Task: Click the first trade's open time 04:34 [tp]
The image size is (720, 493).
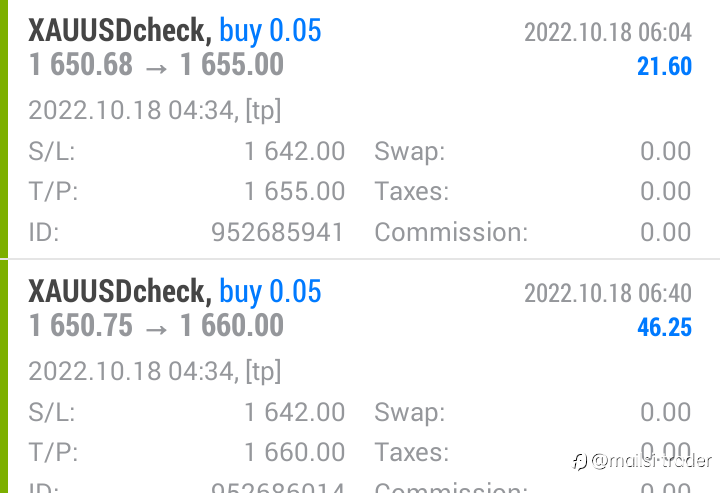Action: [x=154, y=111]
